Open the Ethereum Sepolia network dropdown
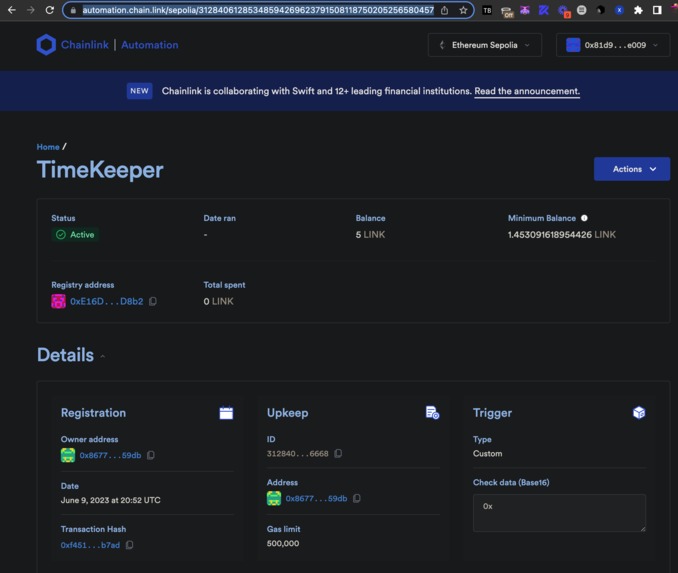Image resolution: width=678 pixels, height=573 pixels. tap(485, 45)
